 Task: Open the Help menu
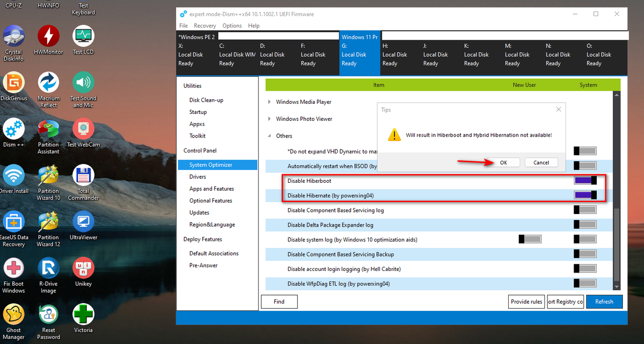coord(254,26)
